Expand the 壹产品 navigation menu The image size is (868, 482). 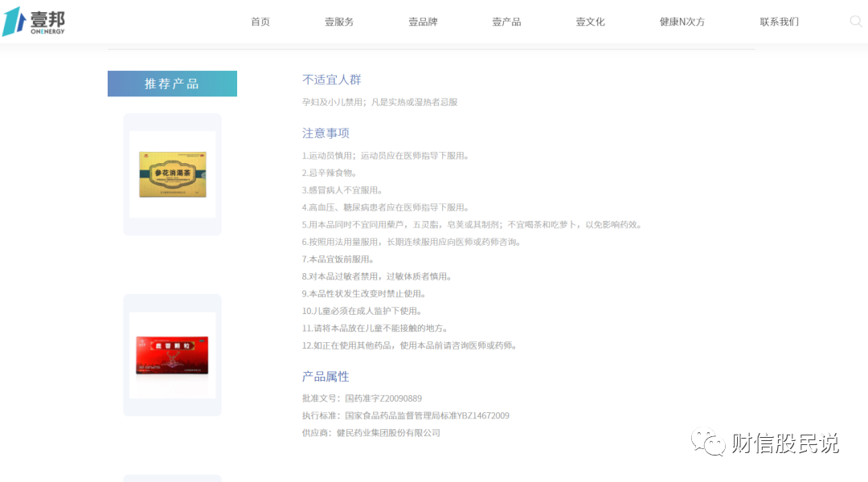[506, 22]
